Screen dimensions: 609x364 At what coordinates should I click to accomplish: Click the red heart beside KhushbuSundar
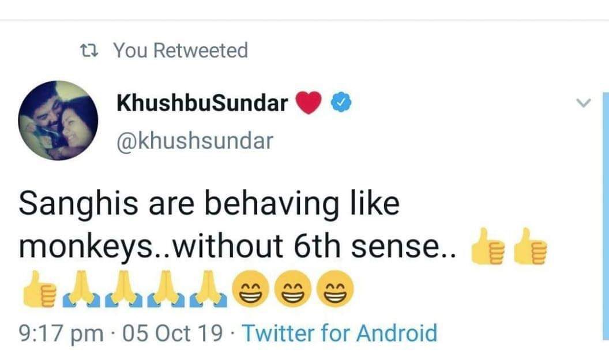[x=309, y=103]
